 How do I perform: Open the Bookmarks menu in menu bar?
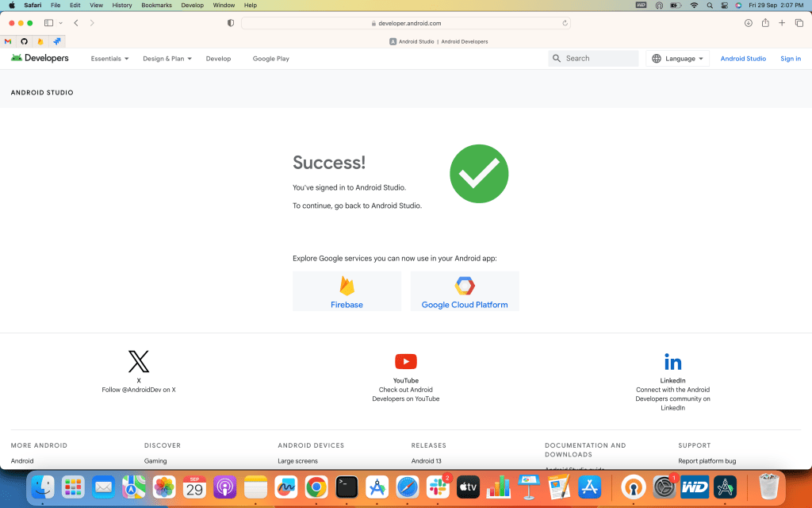(156, 5)
